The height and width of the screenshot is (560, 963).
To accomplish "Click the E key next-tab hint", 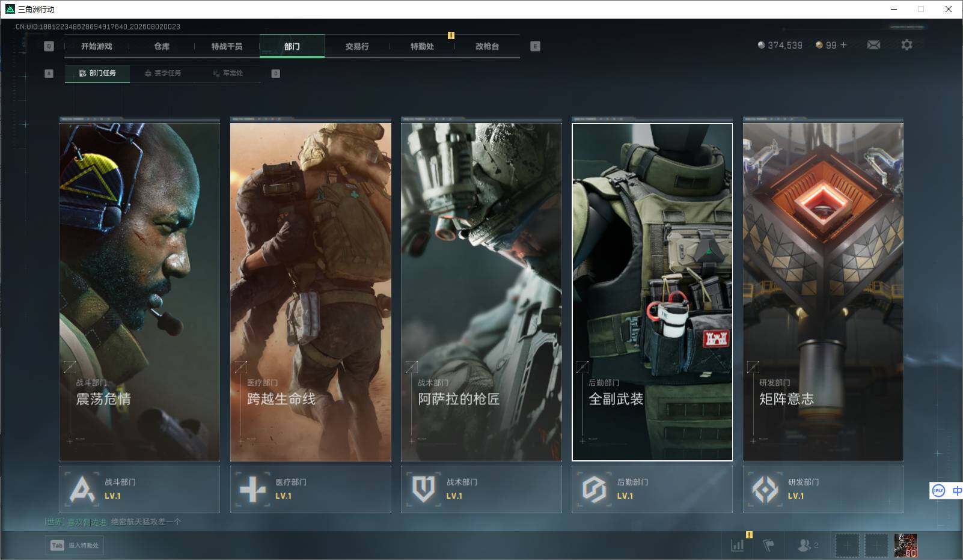I will click(x=535, y=46).
